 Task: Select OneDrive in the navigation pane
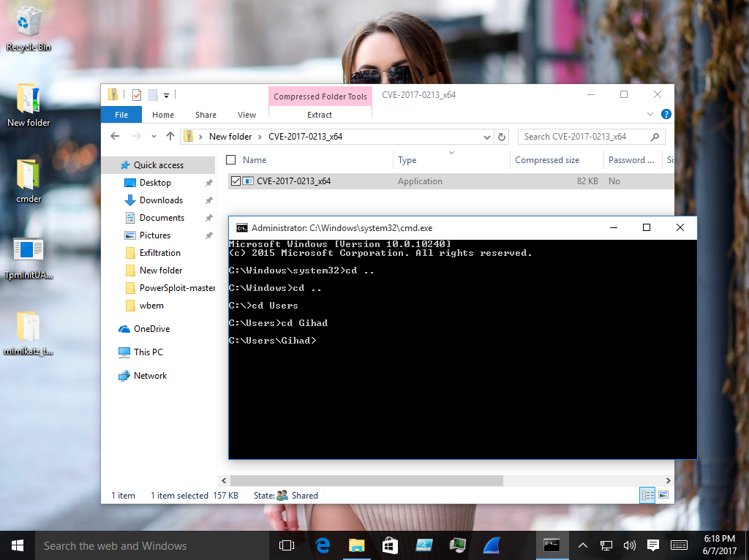point(151,329)
